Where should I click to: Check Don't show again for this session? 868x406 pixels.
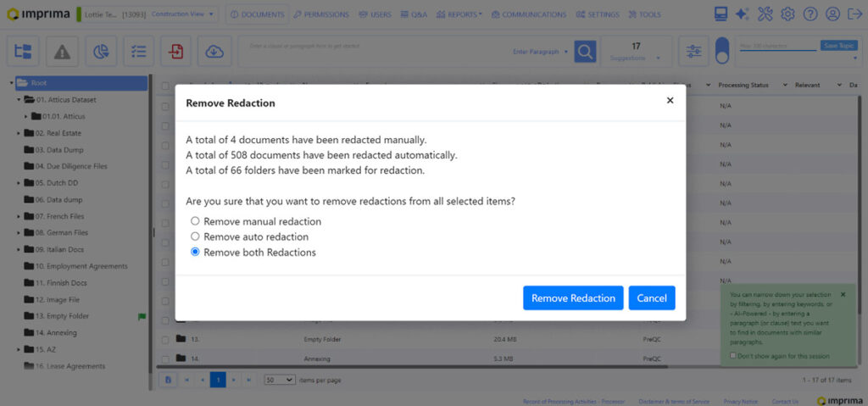(x=733, y=356)
